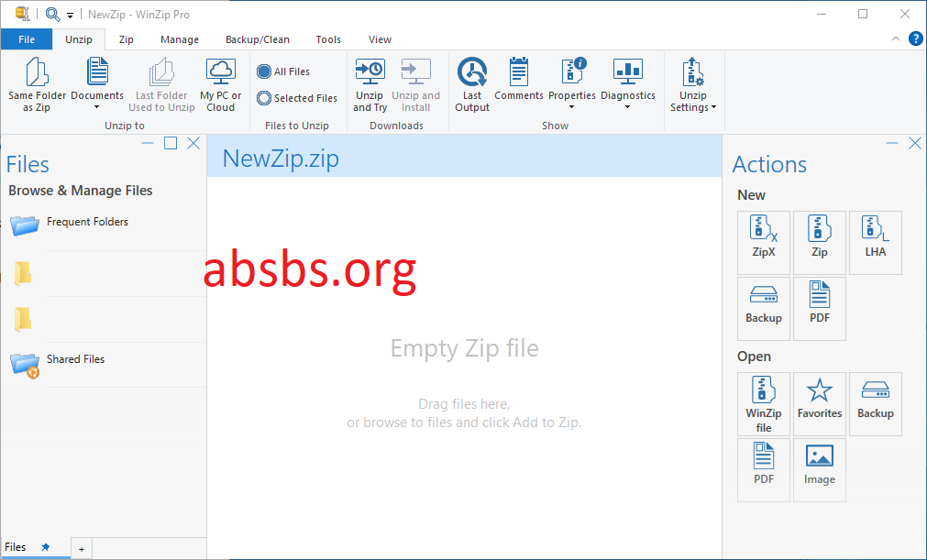Viewport: 927px width, 560px height.
Task: Browse the Shared Files folder
Action: [x=75, y=359]
